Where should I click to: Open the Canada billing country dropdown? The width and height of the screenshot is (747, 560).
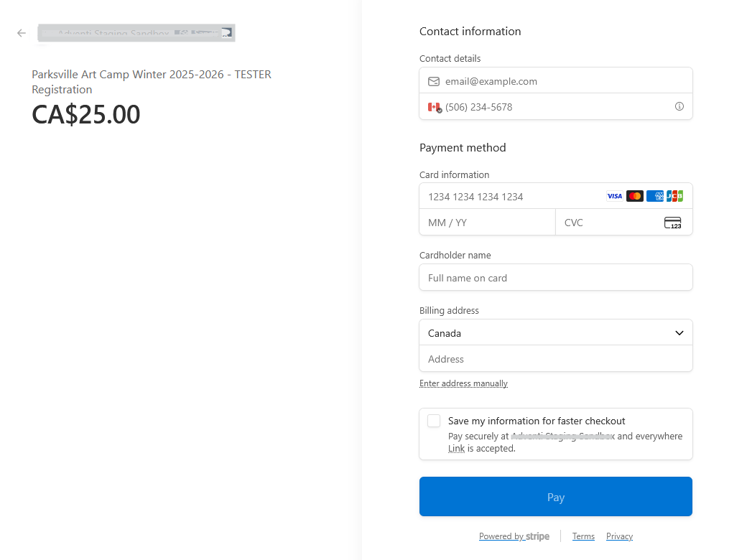[x=546, y=333]
